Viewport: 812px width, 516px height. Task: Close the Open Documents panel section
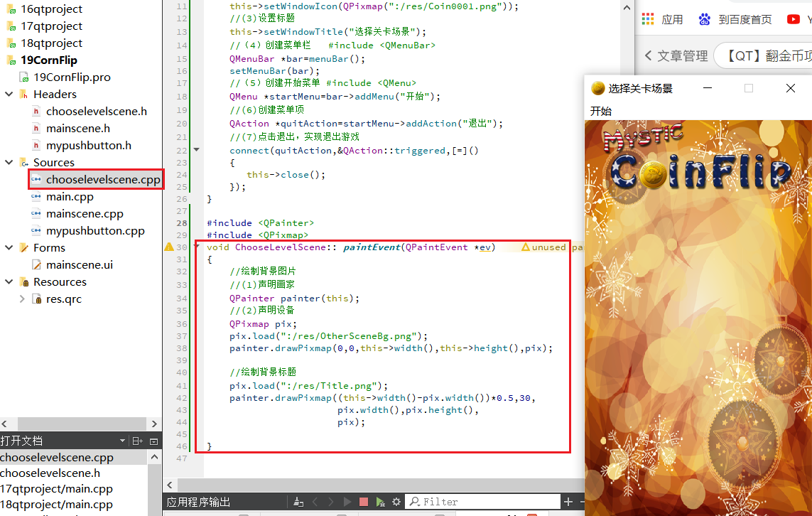(x=153, y=441)
